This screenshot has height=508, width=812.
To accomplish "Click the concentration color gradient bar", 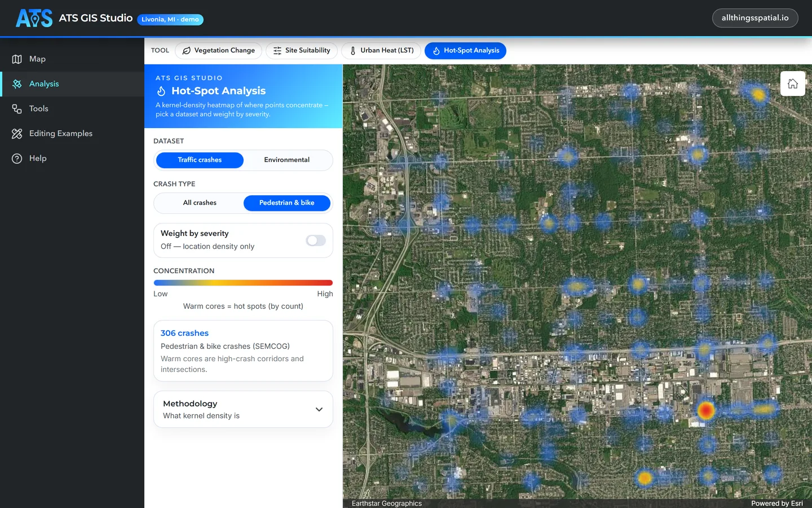I will coord(243,283).
